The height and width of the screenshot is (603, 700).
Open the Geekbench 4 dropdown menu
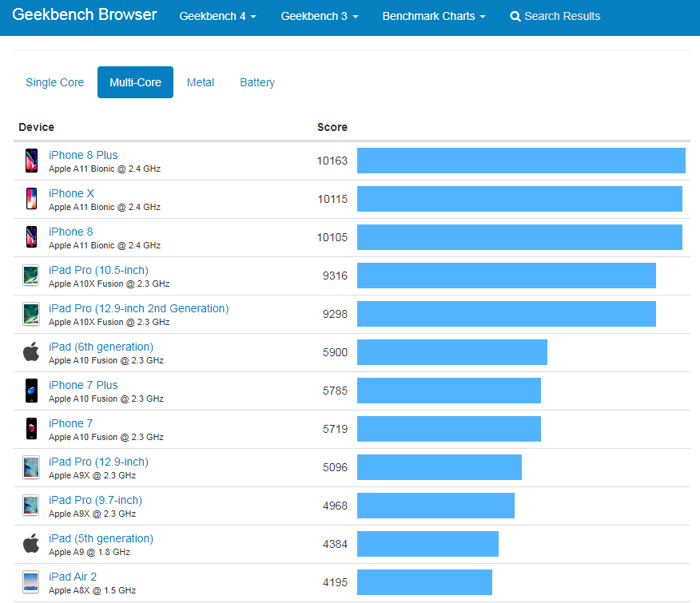click(217, 17)
